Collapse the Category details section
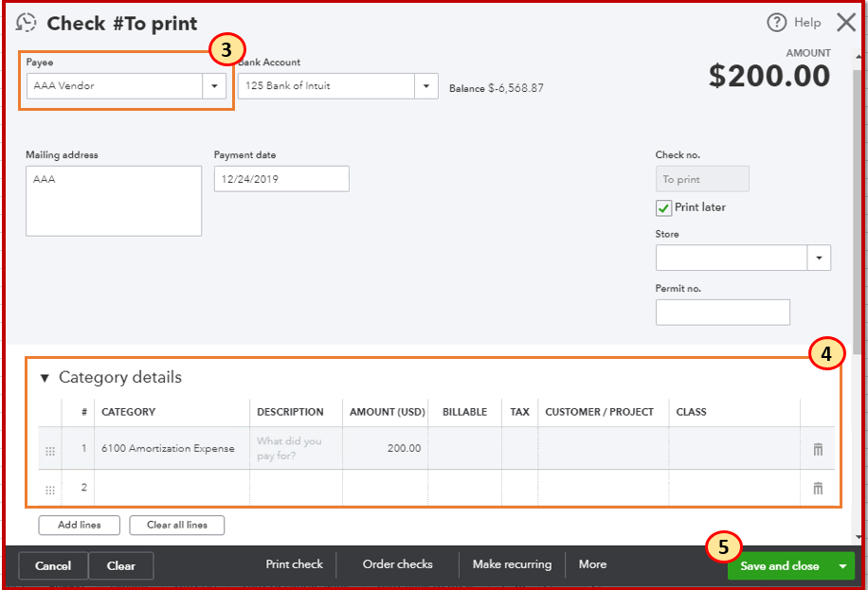This screenshot has height=590, width=868. click(x=45, y=378)
